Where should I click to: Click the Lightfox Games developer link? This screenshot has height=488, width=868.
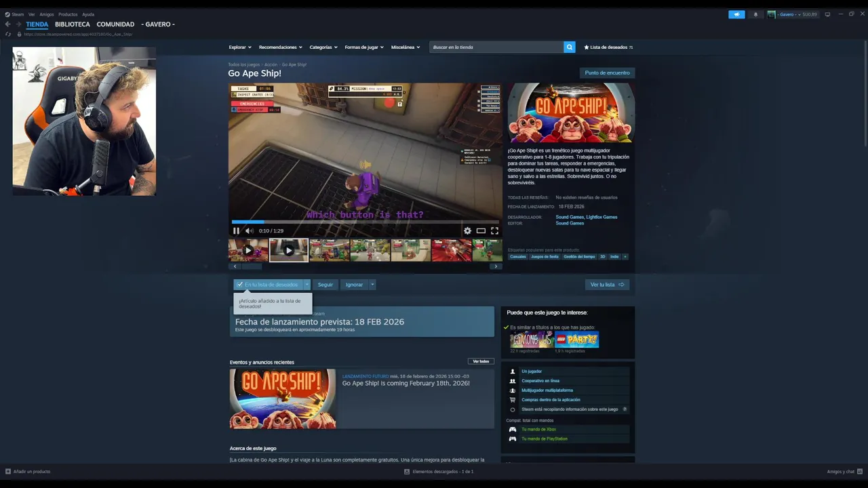tap(601, 217)
